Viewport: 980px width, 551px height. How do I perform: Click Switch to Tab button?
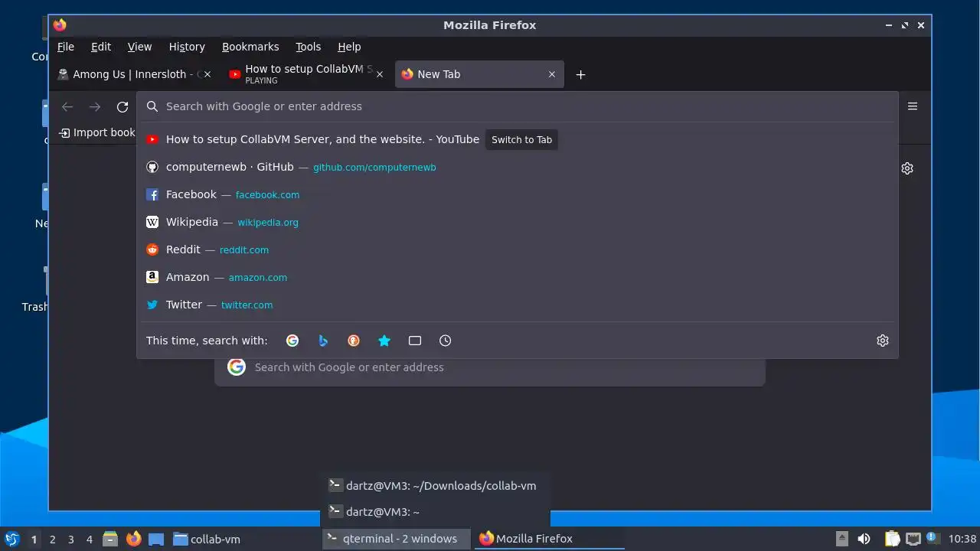521,139
